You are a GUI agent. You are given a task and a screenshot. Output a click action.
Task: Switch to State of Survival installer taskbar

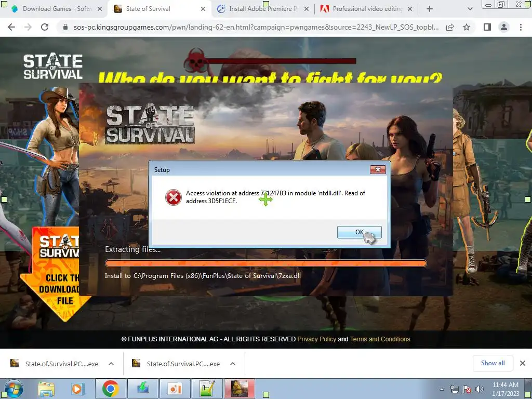click(239, 389)
